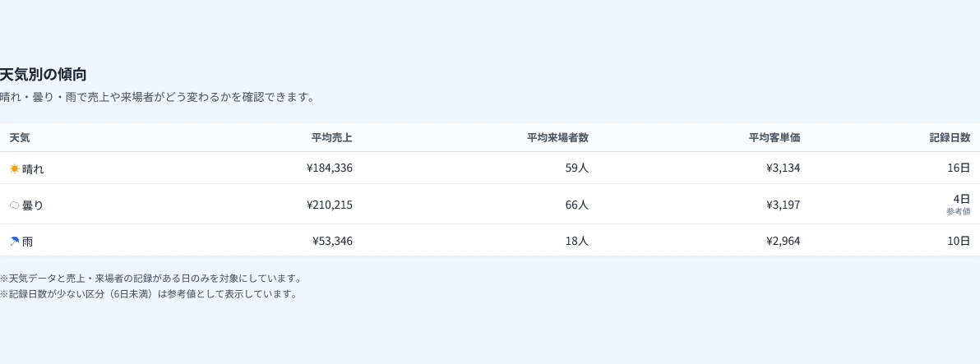Viewport: 980px width, 364px height.
Task: Click the 参考値 badge under 4日
Action: pos(958,212)
